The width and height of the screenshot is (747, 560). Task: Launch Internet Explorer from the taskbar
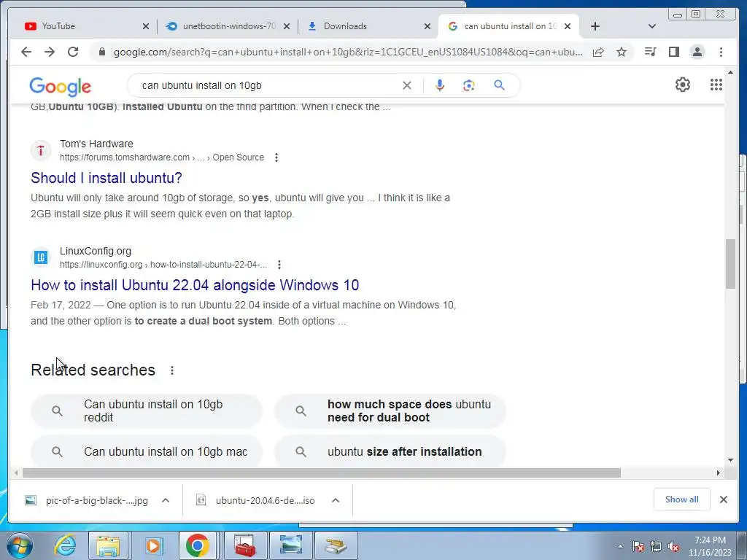pos(65,545)
